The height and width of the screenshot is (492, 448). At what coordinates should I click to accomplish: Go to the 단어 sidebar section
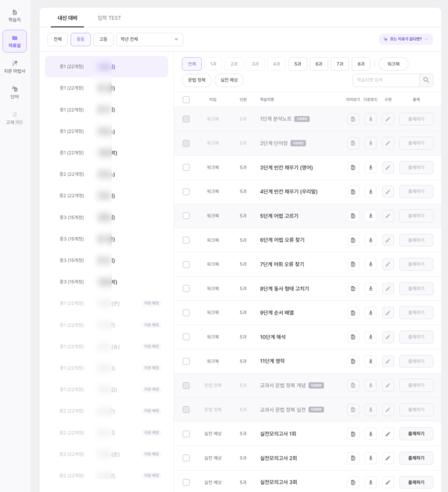click(x=14, y=93)
